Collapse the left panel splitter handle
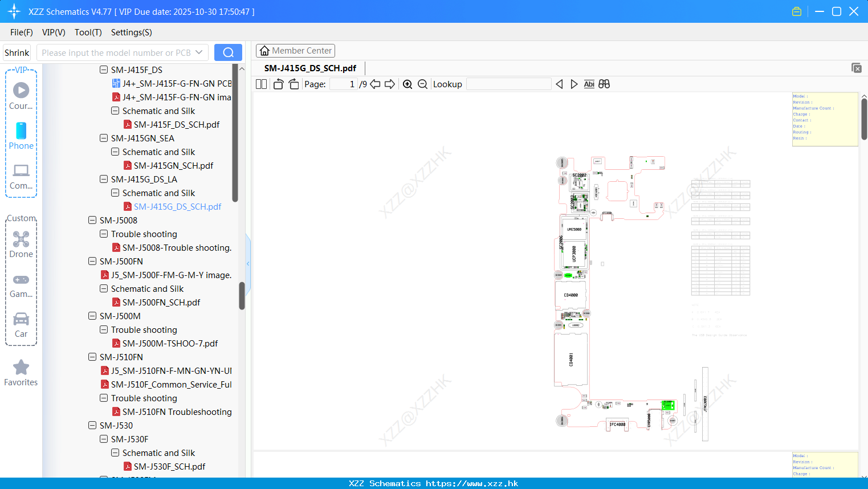Image resolution: width=868 pixels, height=489 pixels. coord(248,263)
